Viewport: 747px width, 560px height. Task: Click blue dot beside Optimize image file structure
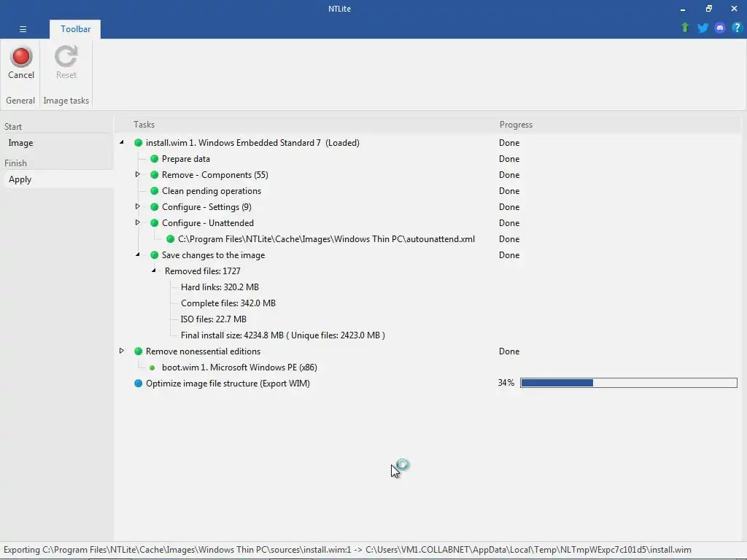click(x=138, y=384)
